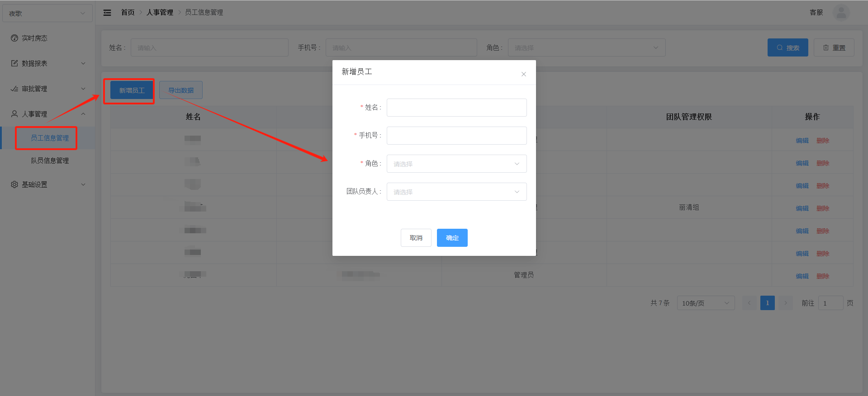
Task: Click 编辑 in the first table row
Action: (802, 141)
